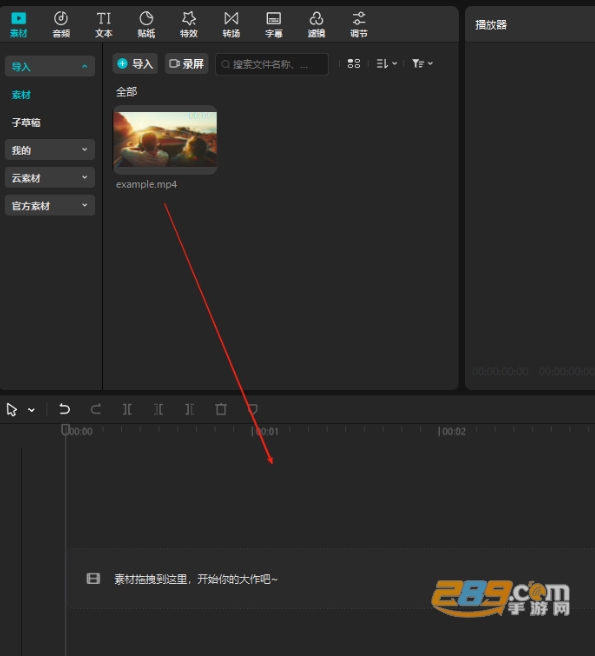
Task: Open the 转场 transitions tab
Action: (231, 25)
